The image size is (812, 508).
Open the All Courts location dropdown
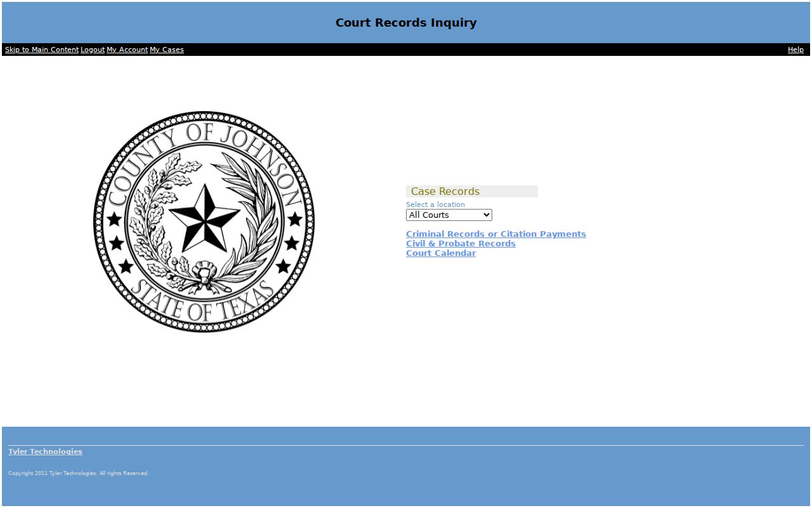449,215
